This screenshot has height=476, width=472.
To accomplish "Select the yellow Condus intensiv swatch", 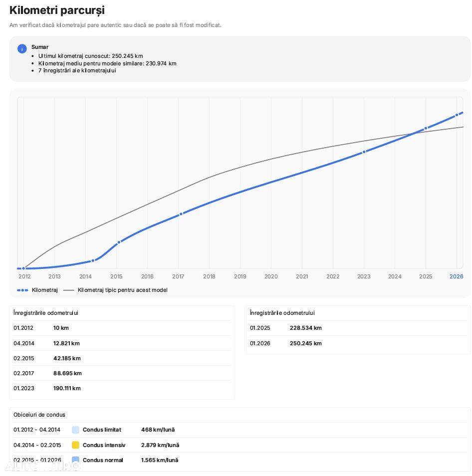I will (75, 445).
